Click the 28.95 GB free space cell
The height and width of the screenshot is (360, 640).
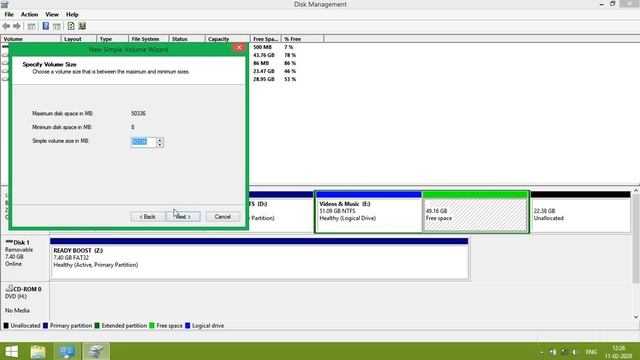[x=264, y=79]
